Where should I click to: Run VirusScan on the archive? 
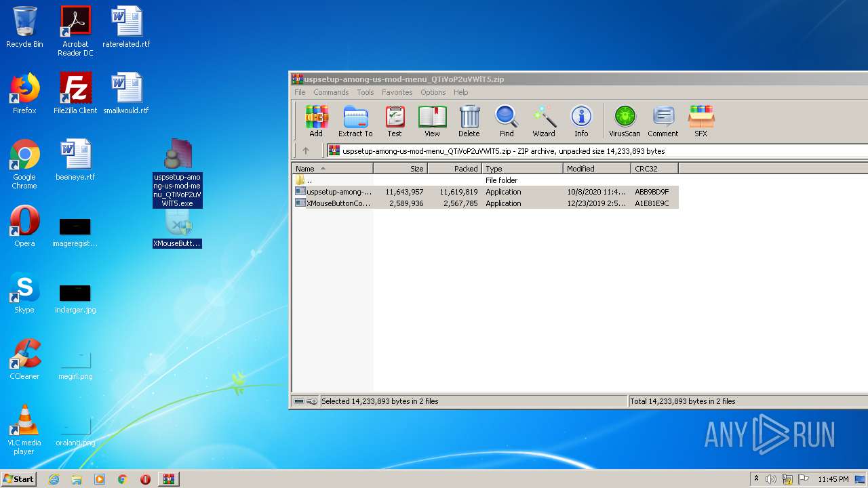click(x=625, y=121)
